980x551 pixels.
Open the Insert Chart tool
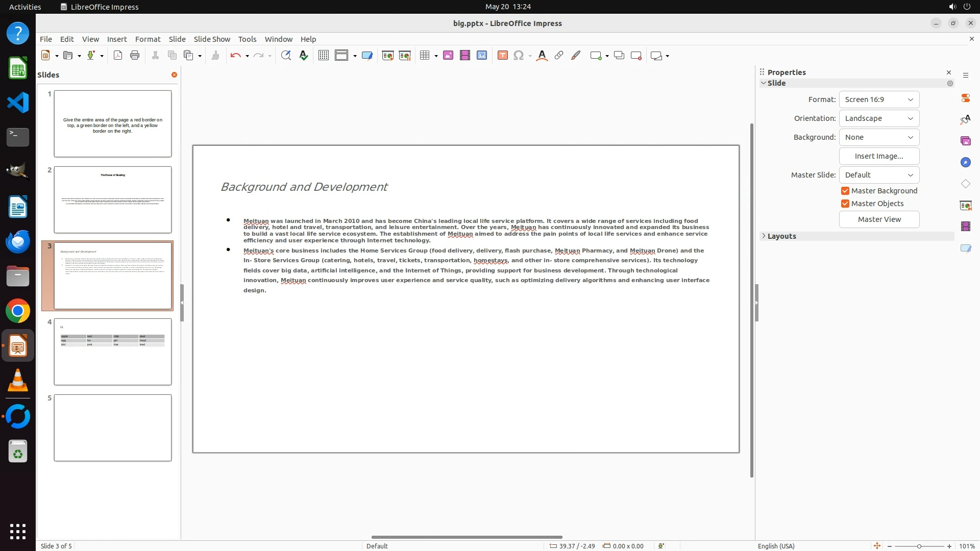[482, 56]
